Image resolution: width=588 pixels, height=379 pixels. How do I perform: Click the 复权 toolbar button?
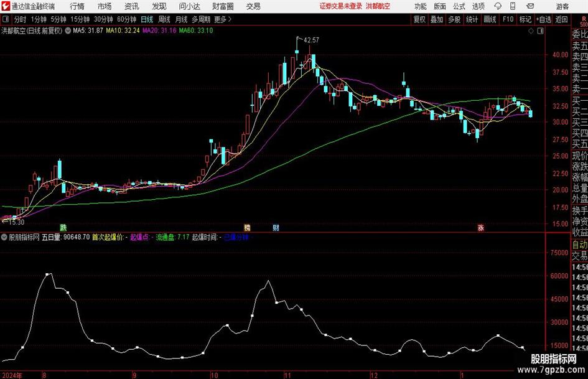pos(419,19)
